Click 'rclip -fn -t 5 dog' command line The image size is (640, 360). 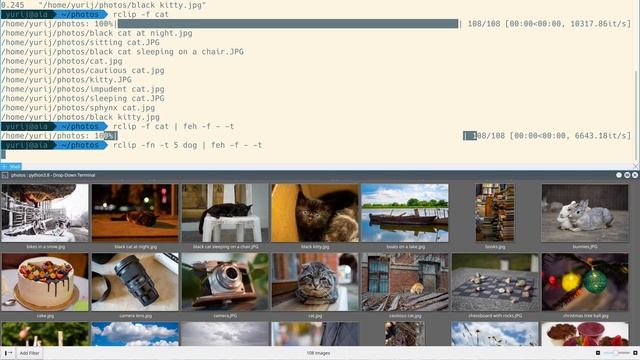tap(188, 145)
